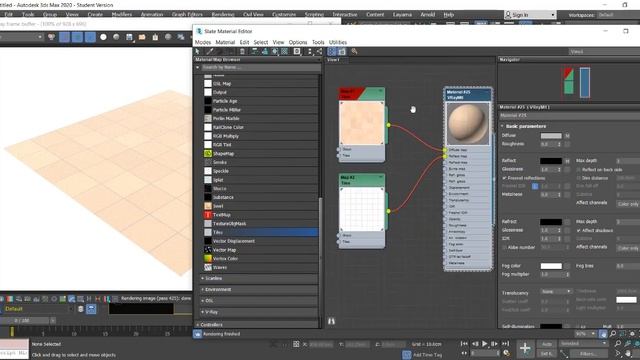Go to start frame button
640x360 pixels.
(464, 344)
